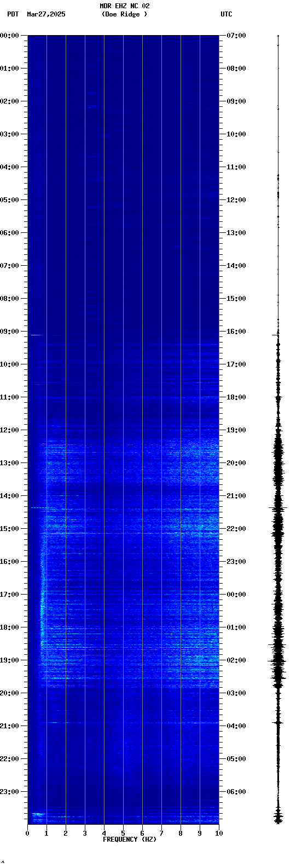Click the 16:00 UTC time label
The height and width of the screenshot is (868, 302).
pyautogui.click(x=236, y=332)
